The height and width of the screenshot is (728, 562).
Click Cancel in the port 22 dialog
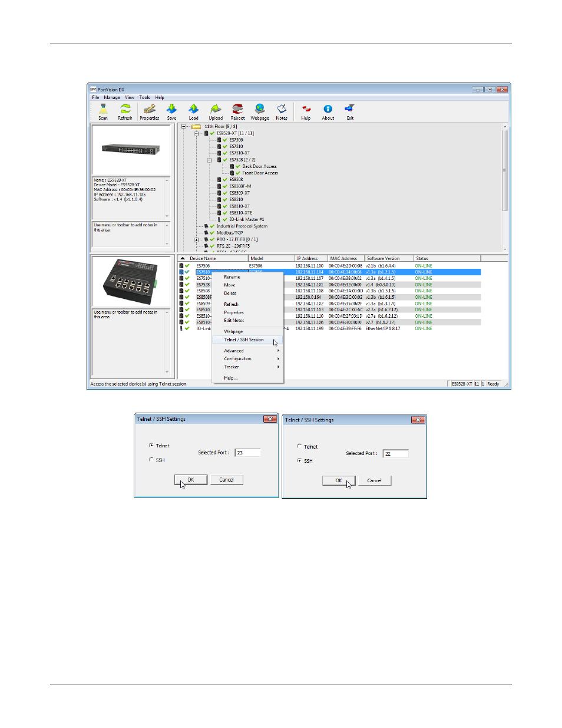[375, 481]
